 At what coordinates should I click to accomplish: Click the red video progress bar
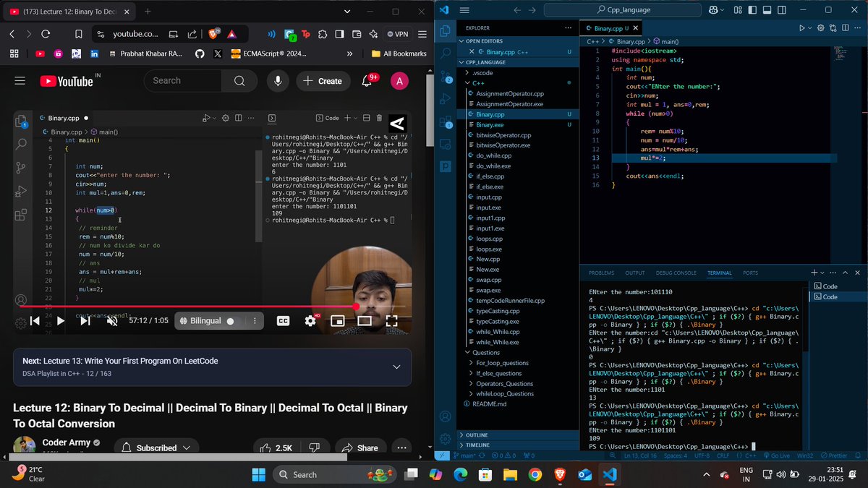click(217, 307)
